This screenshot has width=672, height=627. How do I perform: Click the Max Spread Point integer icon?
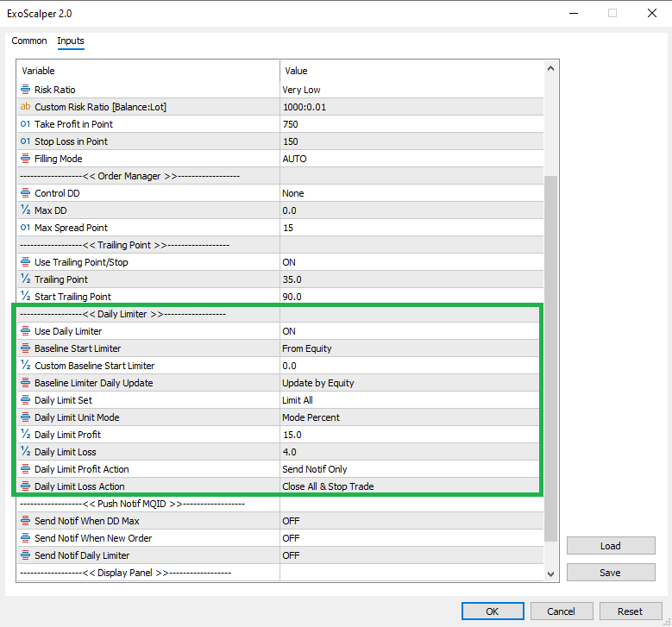[x=25, y=228]
